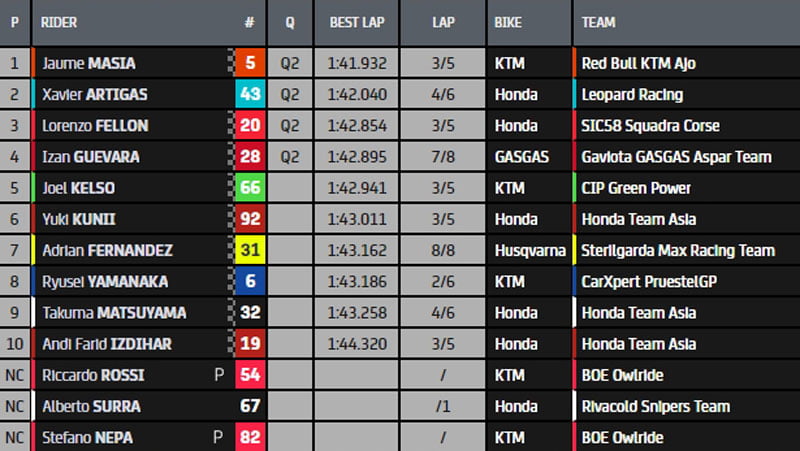The width and height of the screenshot is (800, 451).
Task: Click Jaume Masia's orange number 5 badge
Action: [249, 63]
